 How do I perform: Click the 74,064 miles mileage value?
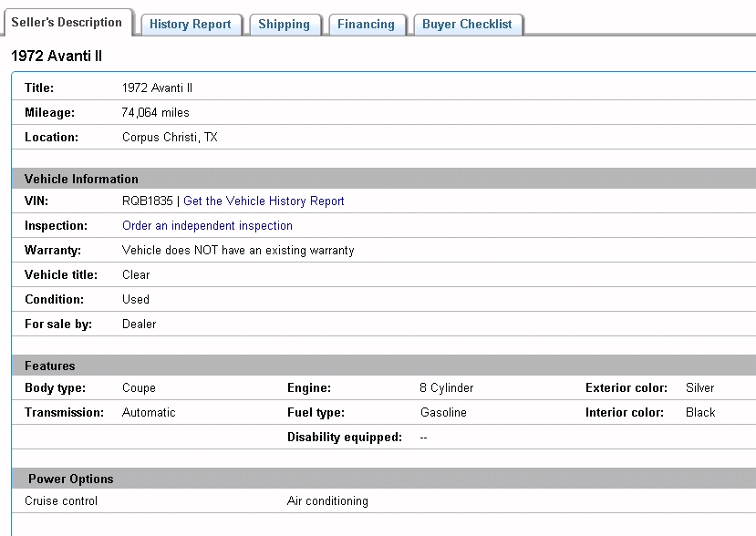point(156,112)
